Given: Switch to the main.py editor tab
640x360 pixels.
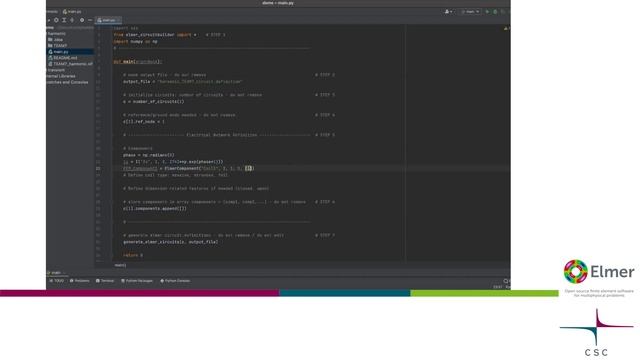Looking at the screenshot, I should click(107, 20).
